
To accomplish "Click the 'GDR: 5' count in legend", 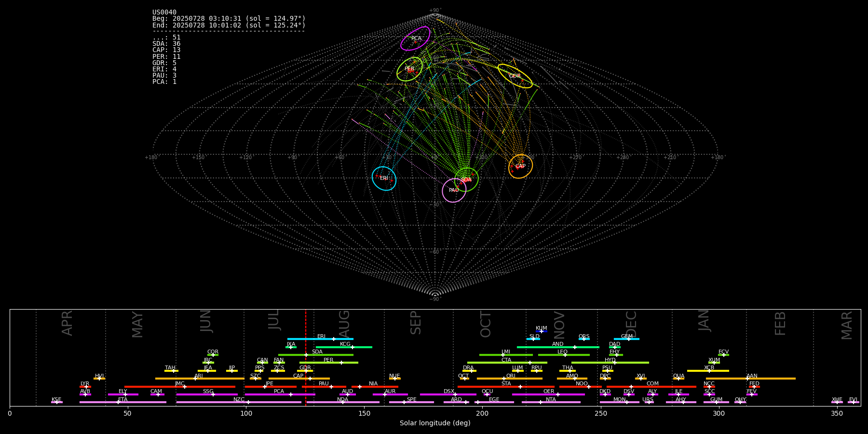I will 164,63.
